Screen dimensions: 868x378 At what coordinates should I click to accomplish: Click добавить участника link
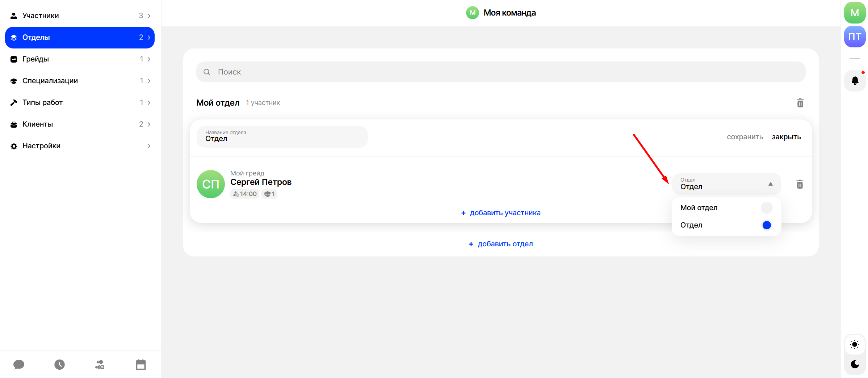(501, 213)
